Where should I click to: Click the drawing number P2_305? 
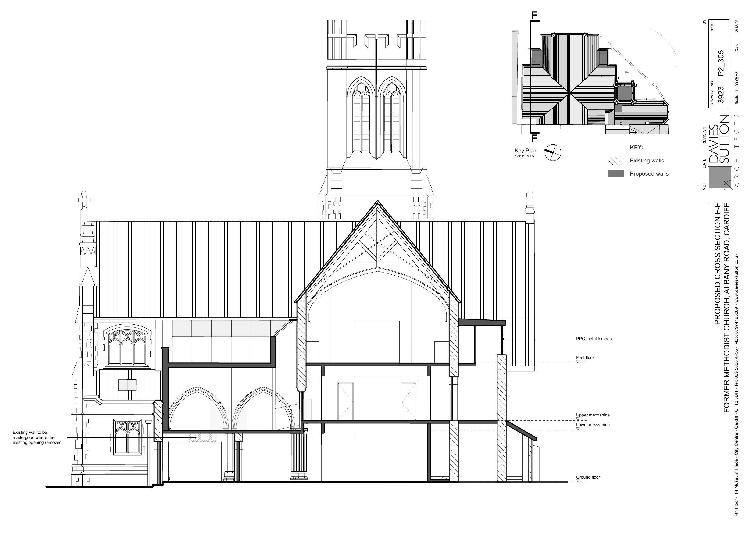pyautogui.click(x=721, y=63)
